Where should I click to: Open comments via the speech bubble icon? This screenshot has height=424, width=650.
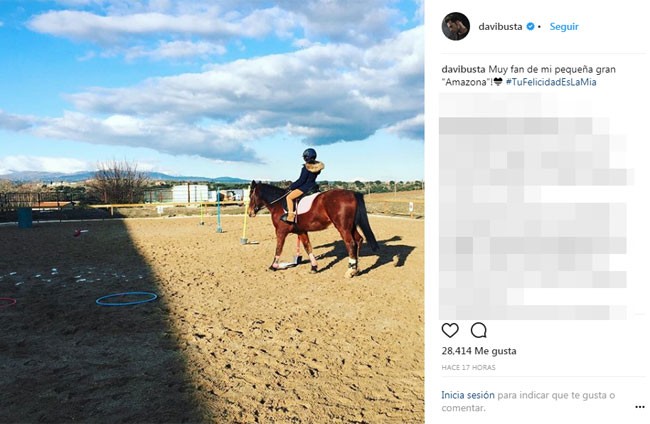pyautogui.click(x=478, y=330)
